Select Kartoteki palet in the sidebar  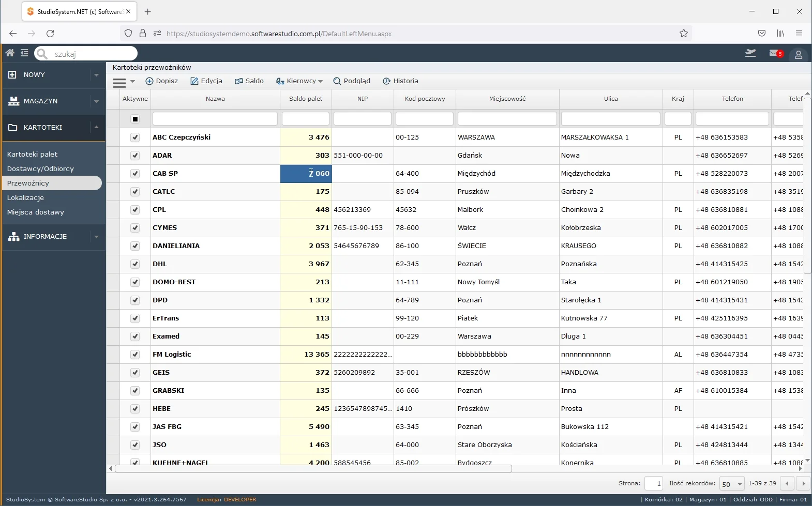[x=32, y=154]
